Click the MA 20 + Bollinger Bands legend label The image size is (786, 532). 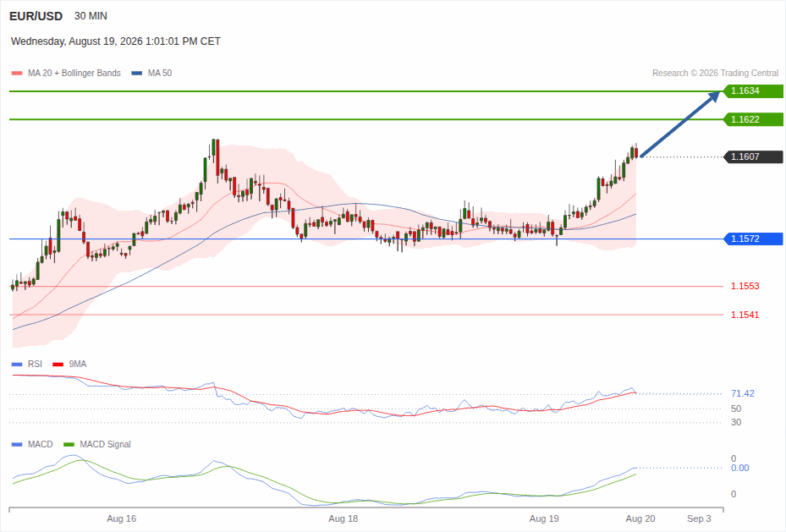coord(74,73)
